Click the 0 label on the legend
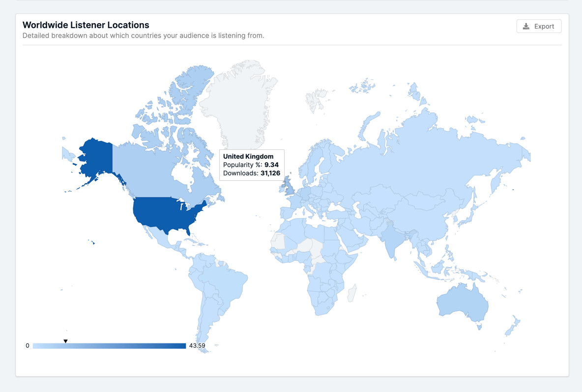582x392 pixels. click(x=28, y=345)
